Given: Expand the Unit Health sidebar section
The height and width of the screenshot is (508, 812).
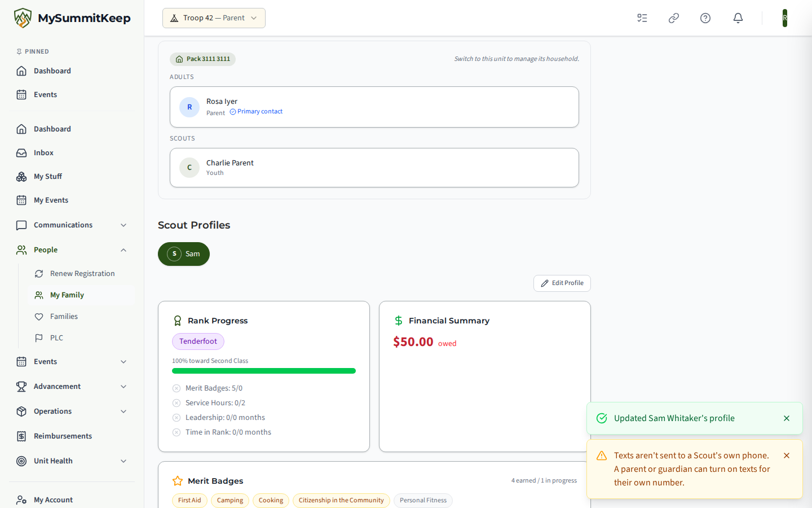Looking at the screenshot, I should [x=72, y=461].
